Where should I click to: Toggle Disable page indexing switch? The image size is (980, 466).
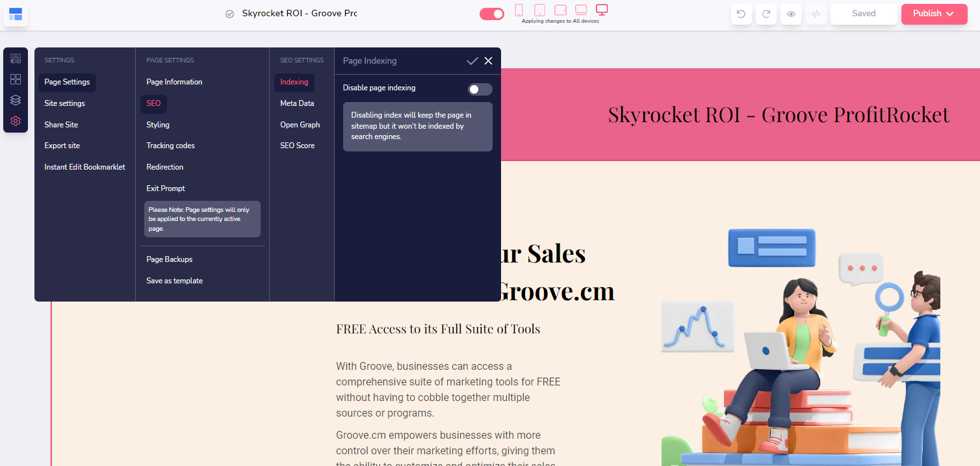[480, 90]
